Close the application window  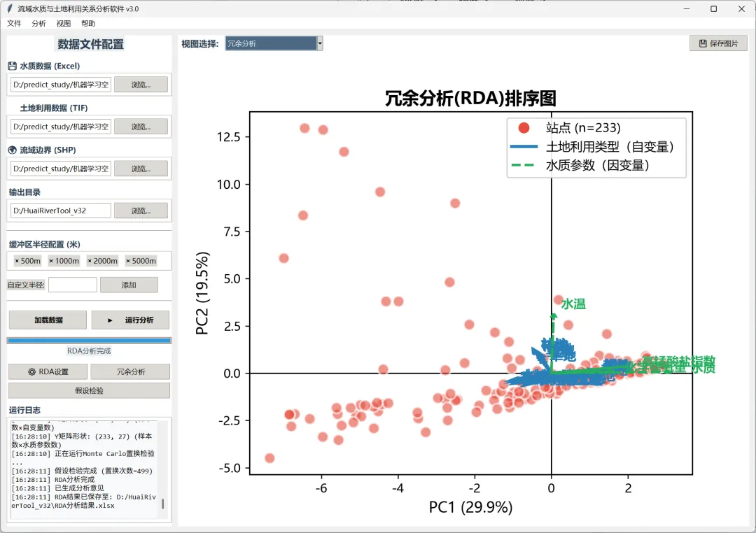pos(741,8)
